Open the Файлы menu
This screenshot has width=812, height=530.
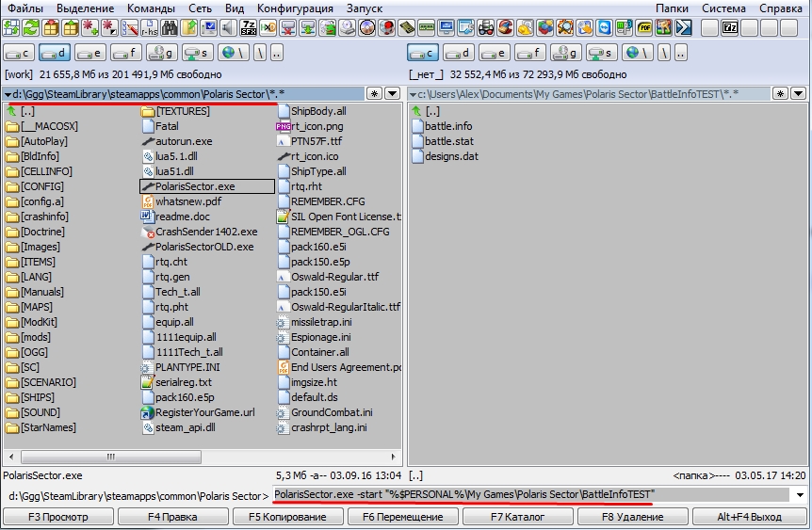click(x=25, y=8)
